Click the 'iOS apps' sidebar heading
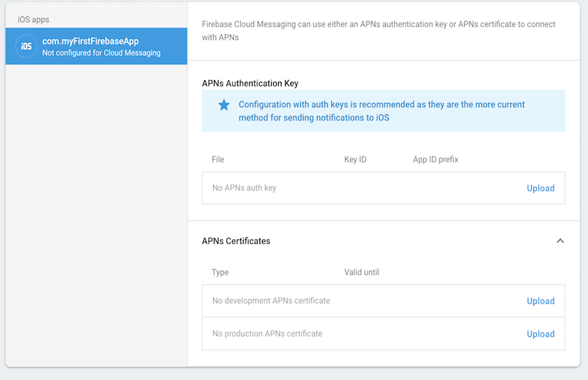This screenshot has width=588, height=380. (x=33, y=19)
